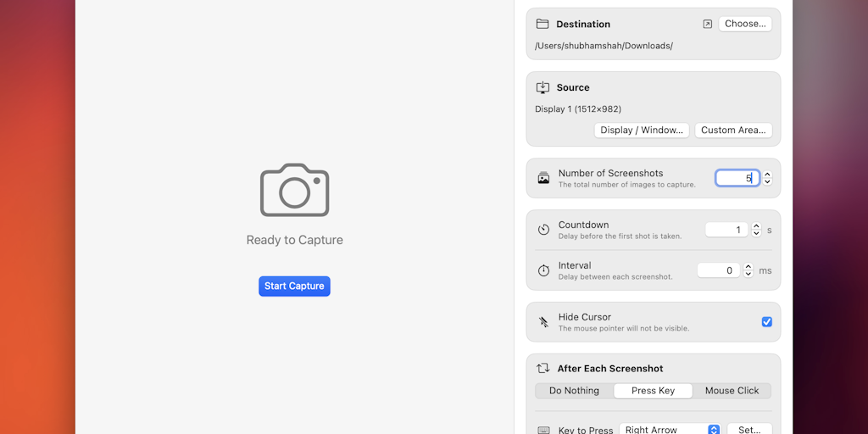
Task: Click the Countdown timer icon
Action: click(x=543, y=230)
